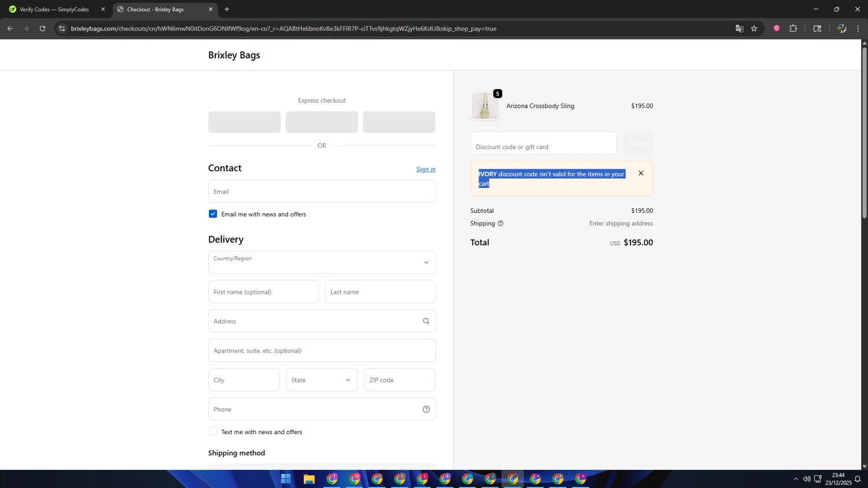Focus the Email input field
Screen dimensions: 868x488
coord(322,191)
